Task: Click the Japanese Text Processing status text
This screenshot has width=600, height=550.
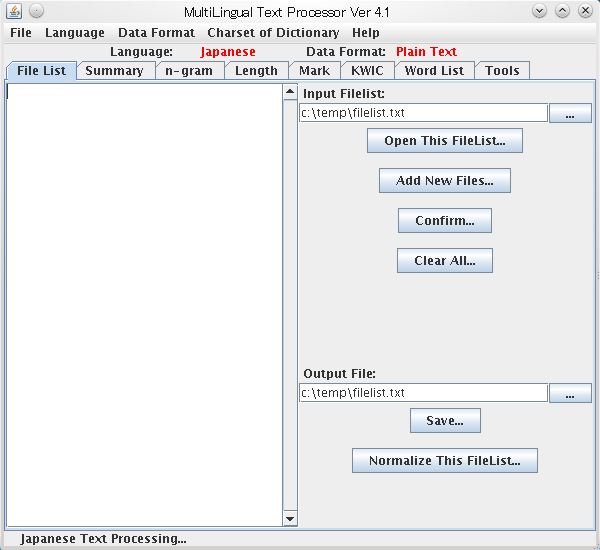Action: tap(103, 539)
